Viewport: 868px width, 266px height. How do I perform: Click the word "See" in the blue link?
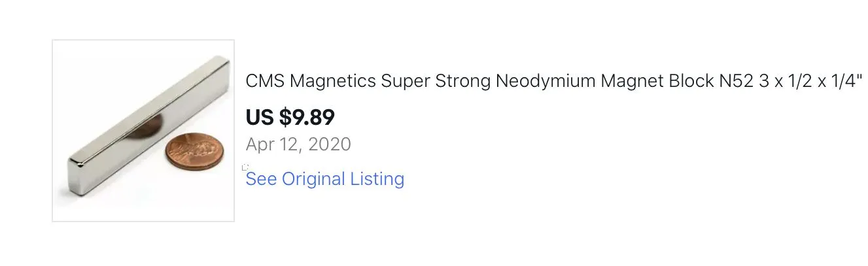(x=261, y=179)
